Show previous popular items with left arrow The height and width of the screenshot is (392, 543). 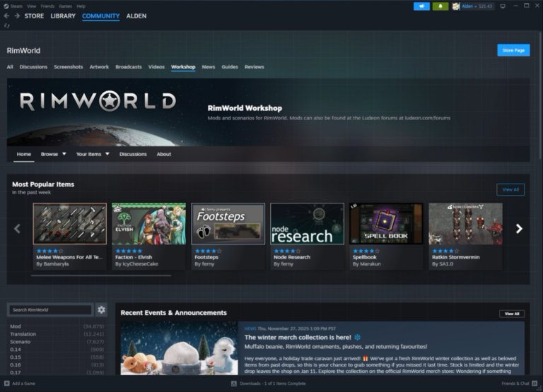coord(17,228)
